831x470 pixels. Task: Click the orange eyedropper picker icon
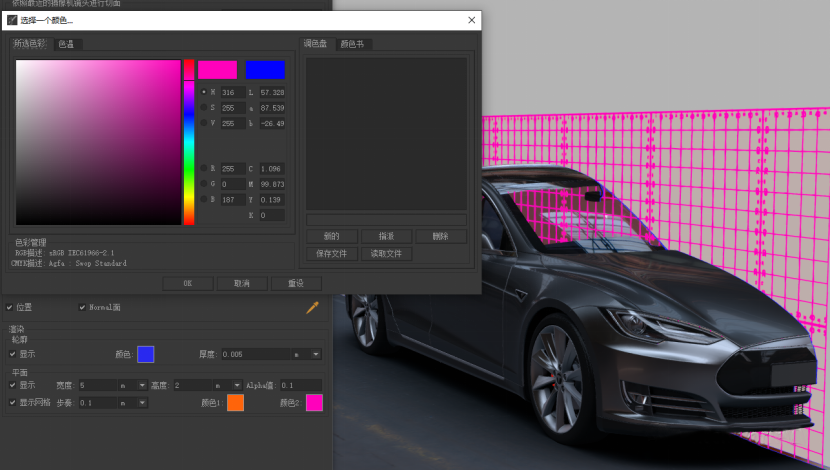coord(312,308)
